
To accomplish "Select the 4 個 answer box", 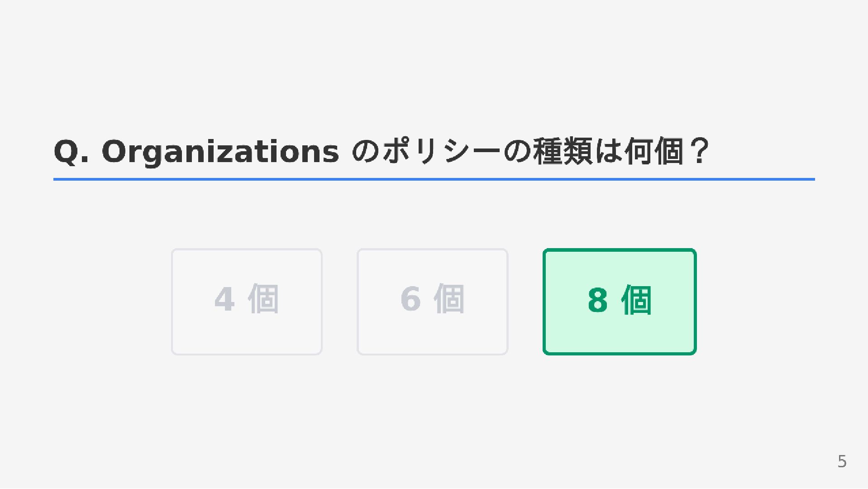I will (x=247, y=302).
